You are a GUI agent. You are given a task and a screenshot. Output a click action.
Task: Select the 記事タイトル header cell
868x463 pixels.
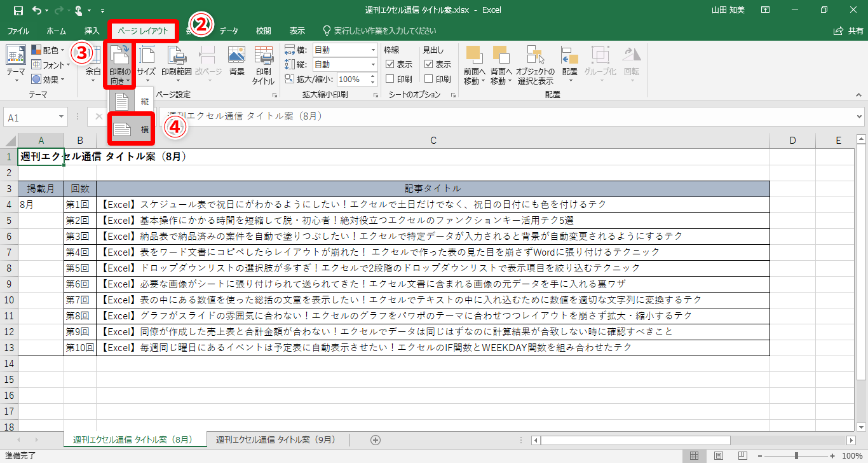click(433, 188)
